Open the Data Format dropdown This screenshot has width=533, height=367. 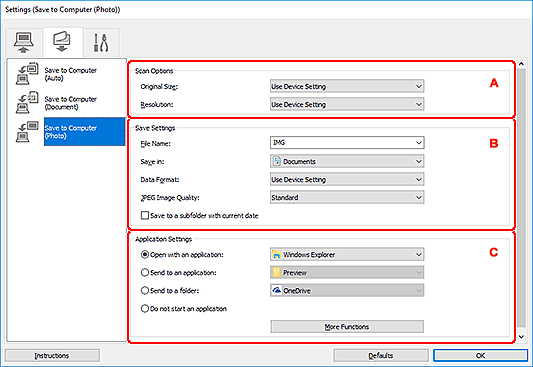pos(347,179)
